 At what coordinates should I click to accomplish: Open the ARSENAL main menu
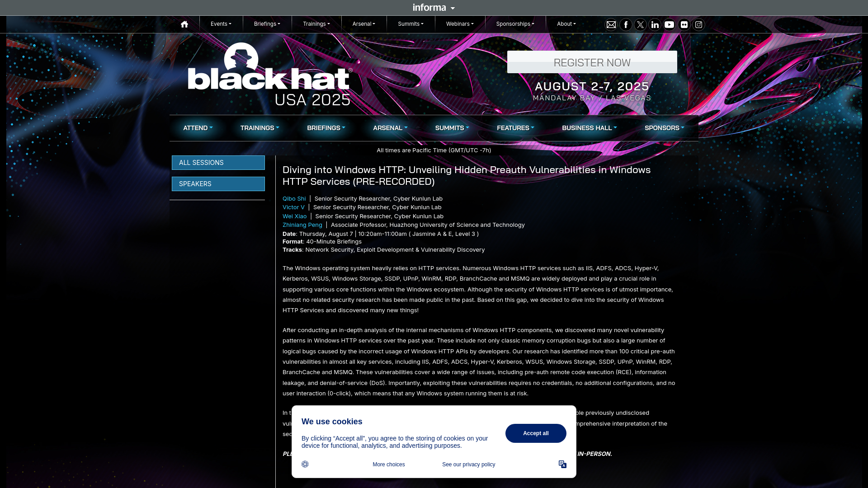click(390, 128)
